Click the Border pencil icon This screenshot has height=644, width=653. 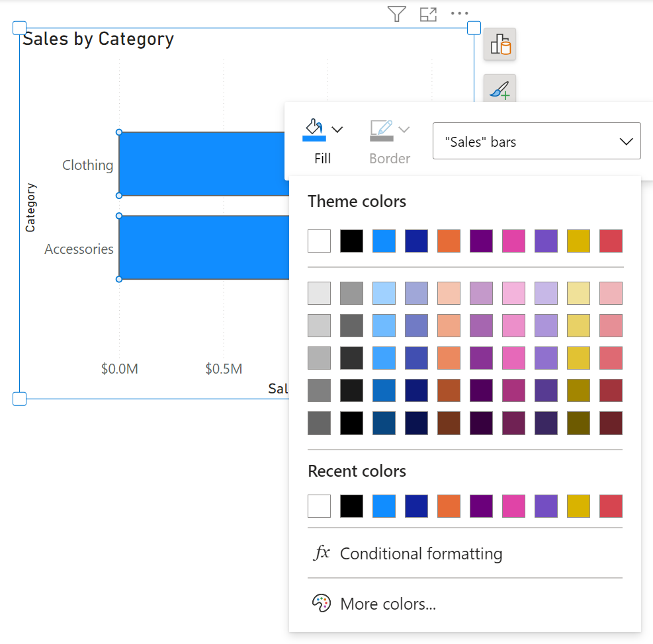pyautogui.click(x=382, y=130)
